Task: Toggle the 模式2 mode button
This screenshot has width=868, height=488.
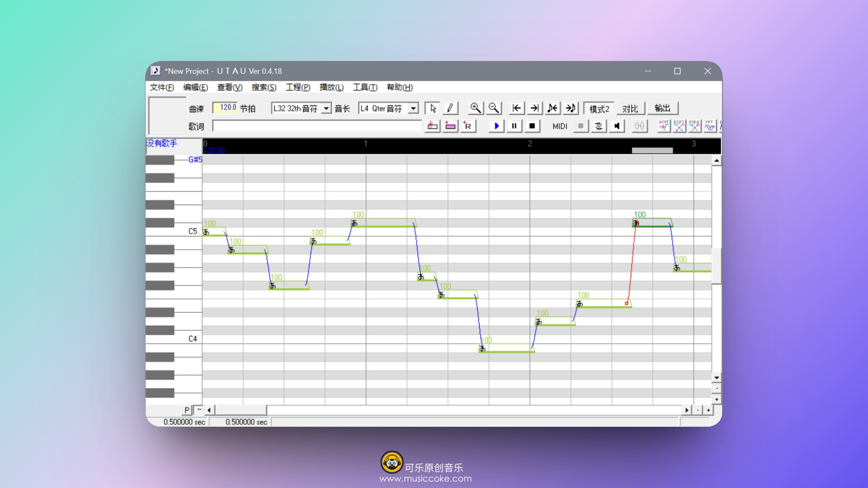Action: click(x=599, y=108)
